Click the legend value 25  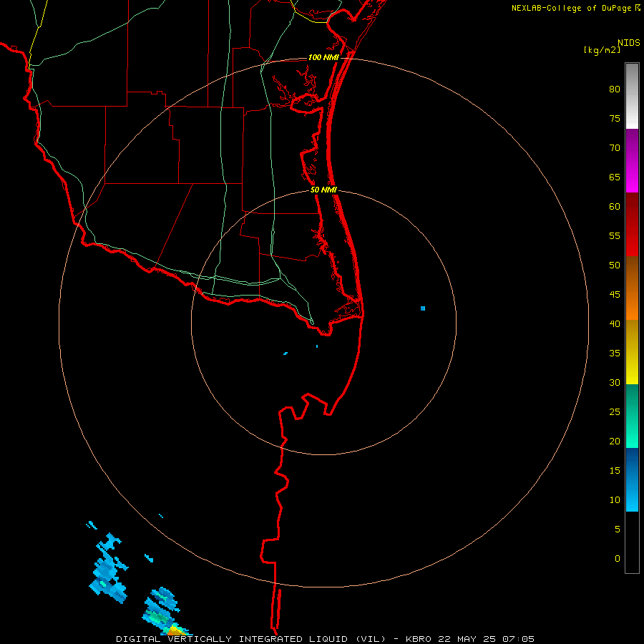point(615,412)
